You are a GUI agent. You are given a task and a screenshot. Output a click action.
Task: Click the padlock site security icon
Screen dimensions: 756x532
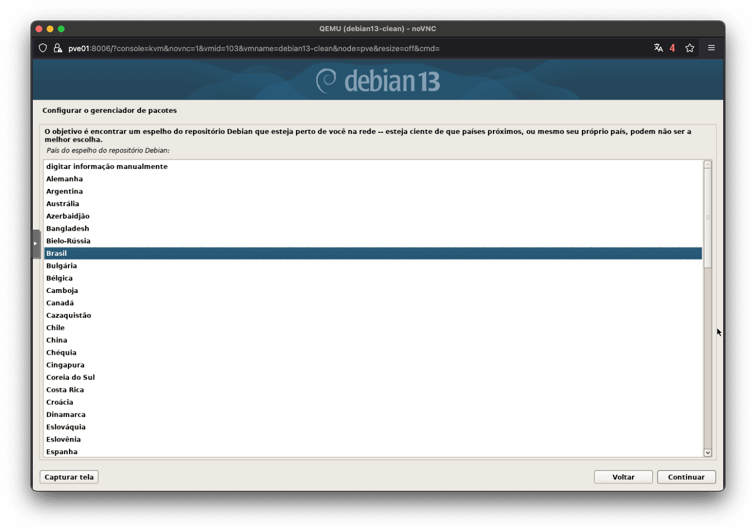point(58,48)
